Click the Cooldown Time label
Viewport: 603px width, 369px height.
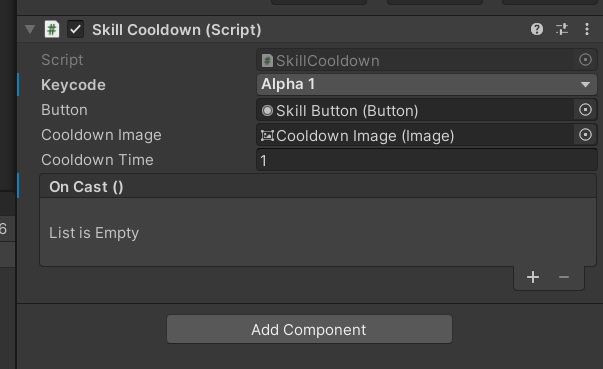coord(97,160)
